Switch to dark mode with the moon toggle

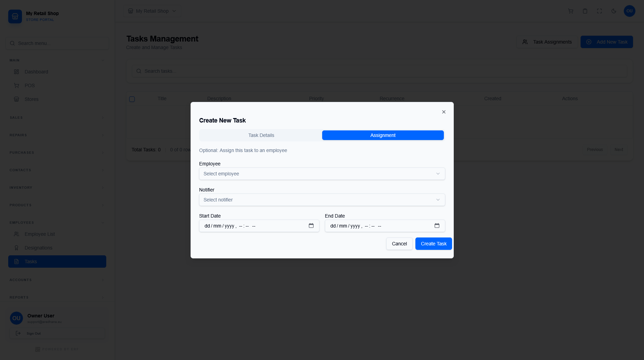613,11
